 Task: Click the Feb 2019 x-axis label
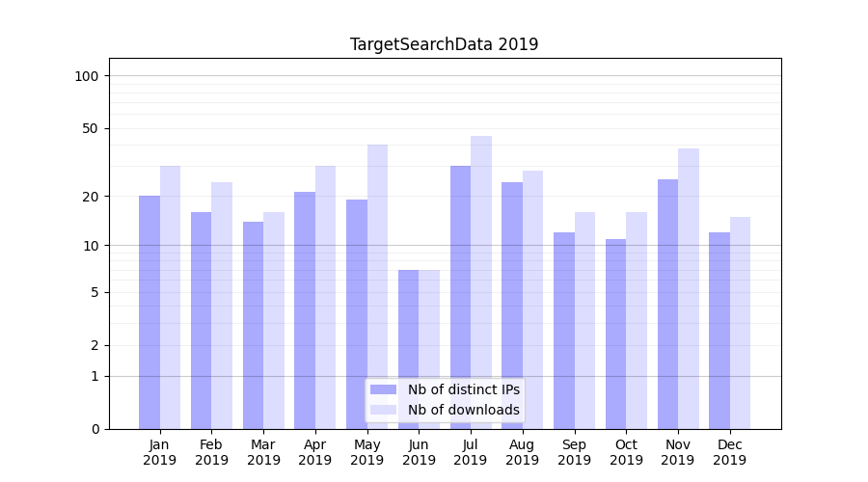212,452
